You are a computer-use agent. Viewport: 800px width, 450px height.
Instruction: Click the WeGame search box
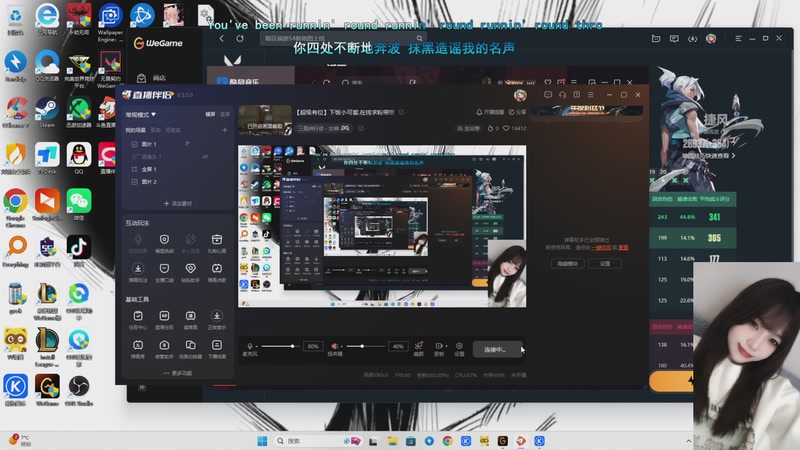[x=342, y=38]
